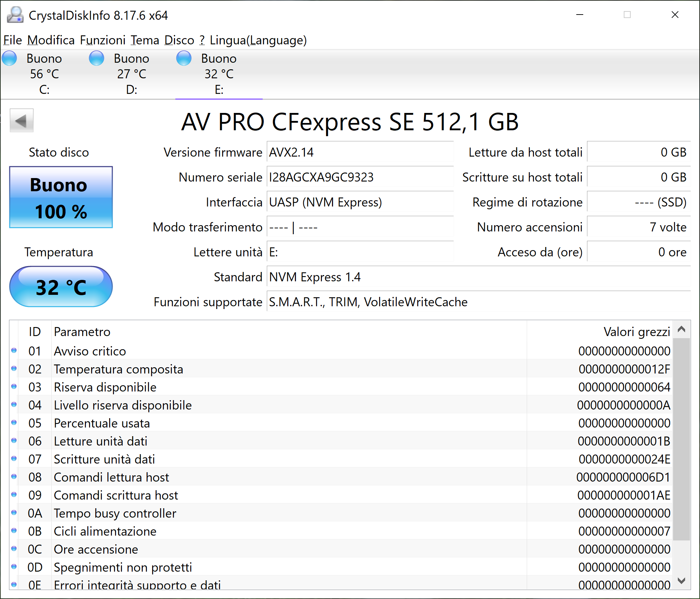Image resolution: width=700 pixels, height=599 pixels.
Task: Select the 03 Riserva disponibile row
Action: coord(341,387)
